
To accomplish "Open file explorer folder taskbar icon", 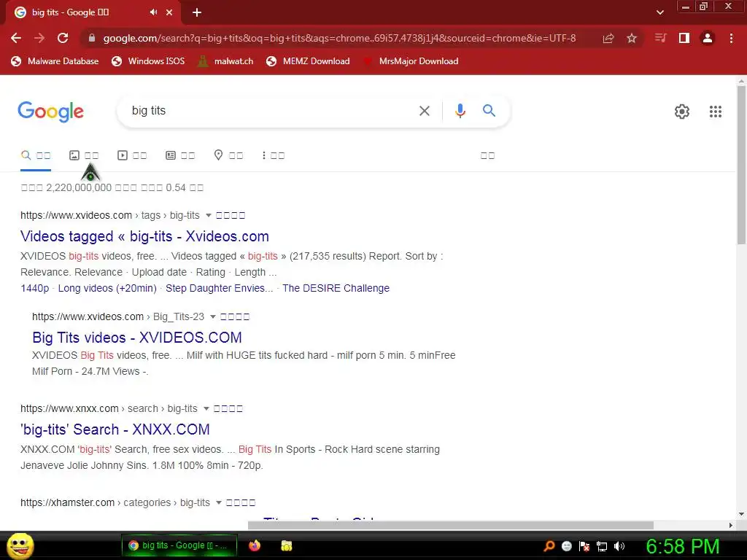I will pyautogui.click(x=286, y=545).
